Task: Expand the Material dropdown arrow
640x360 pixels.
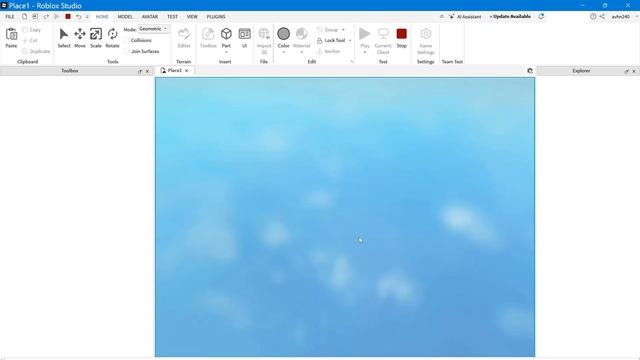Action: point(302,52)
